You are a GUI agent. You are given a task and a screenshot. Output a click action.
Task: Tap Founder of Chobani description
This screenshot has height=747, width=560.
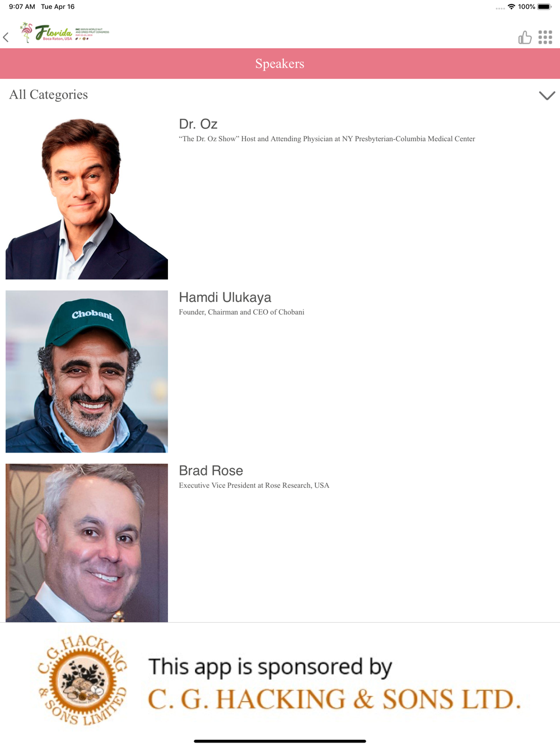242,312
